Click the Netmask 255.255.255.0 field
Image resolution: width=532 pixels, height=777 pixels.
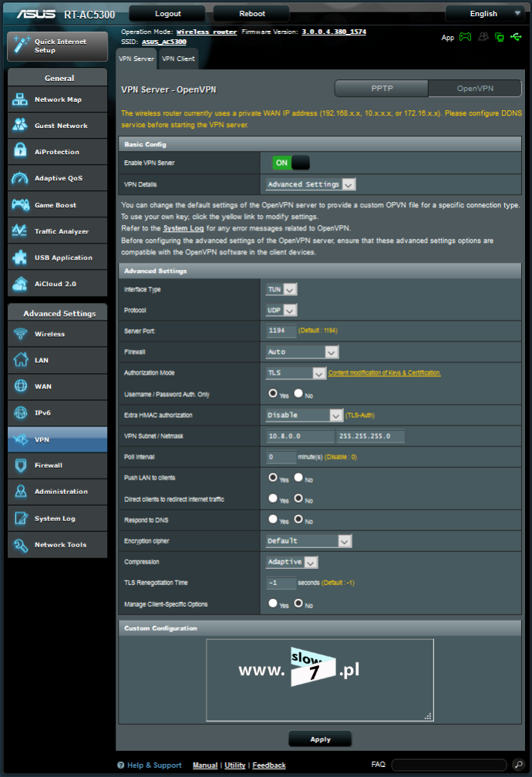[x=370, y=436]
